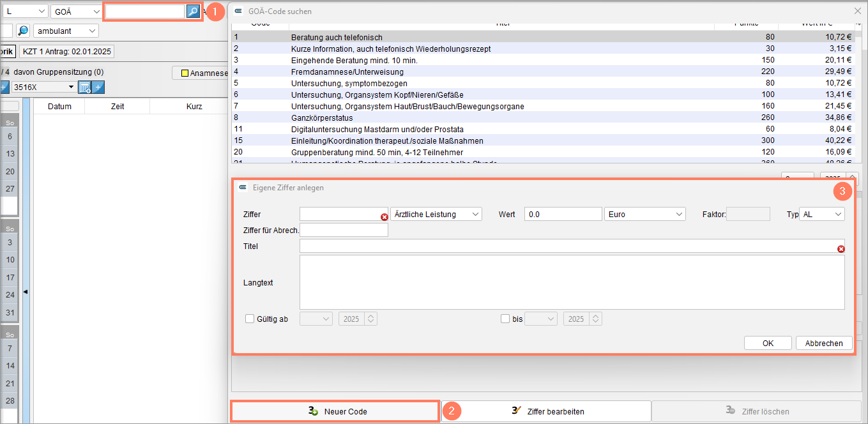Select row "Eingehende Beratung mind. 10 min."
Image resolution: width=868 pixels, height=424 pixels.
[542, 60]
